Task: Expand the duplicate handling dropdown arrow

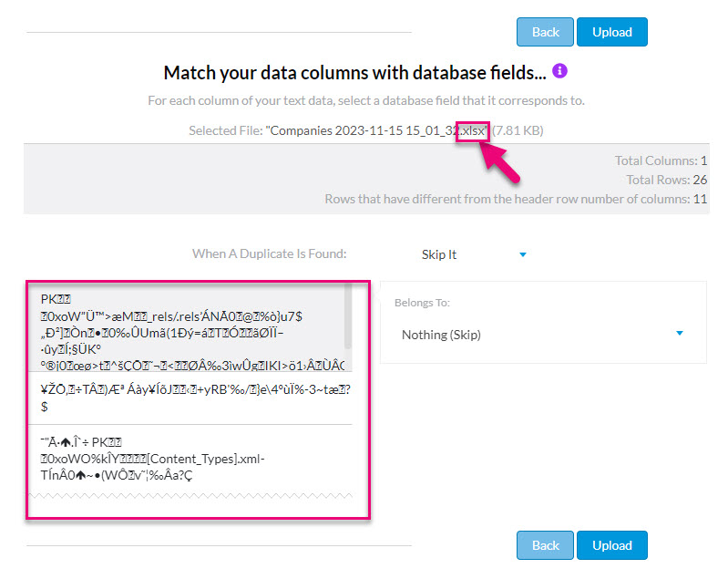Action: click(522, 254)
